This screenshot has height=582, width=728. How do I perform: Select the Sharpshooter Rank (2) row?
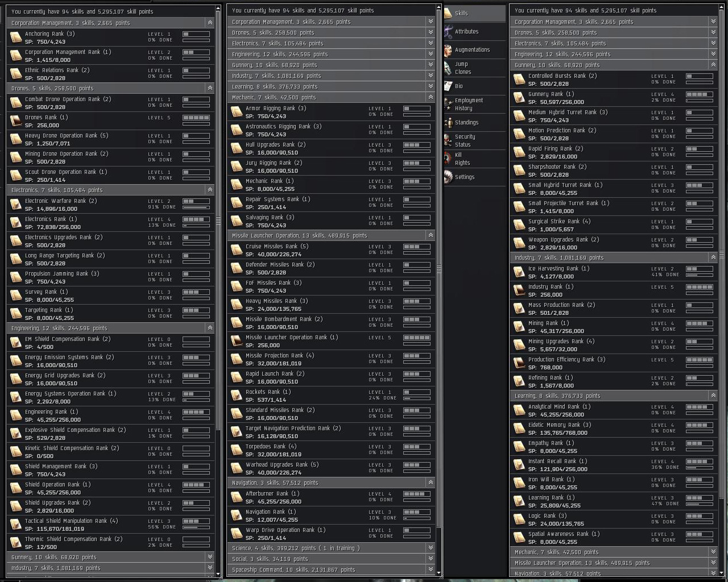(614, 171)
